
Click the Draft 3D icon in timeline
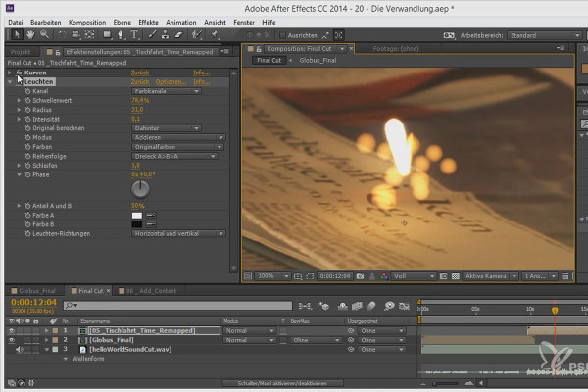click(324, 306)
